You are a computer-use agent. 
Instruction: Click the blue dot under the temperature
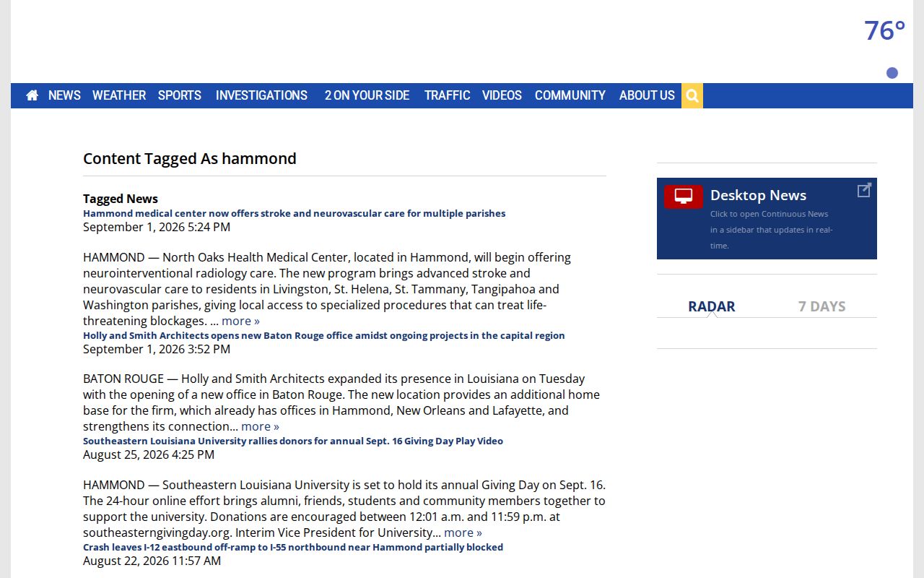click(x=892, y=73)
